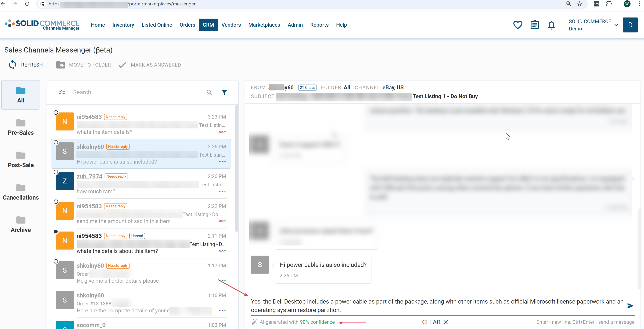This screenshot has height=329, width=644.
Task: Select the N avatar of the 2:11 PM message
Action: click(x=64, y=241)
